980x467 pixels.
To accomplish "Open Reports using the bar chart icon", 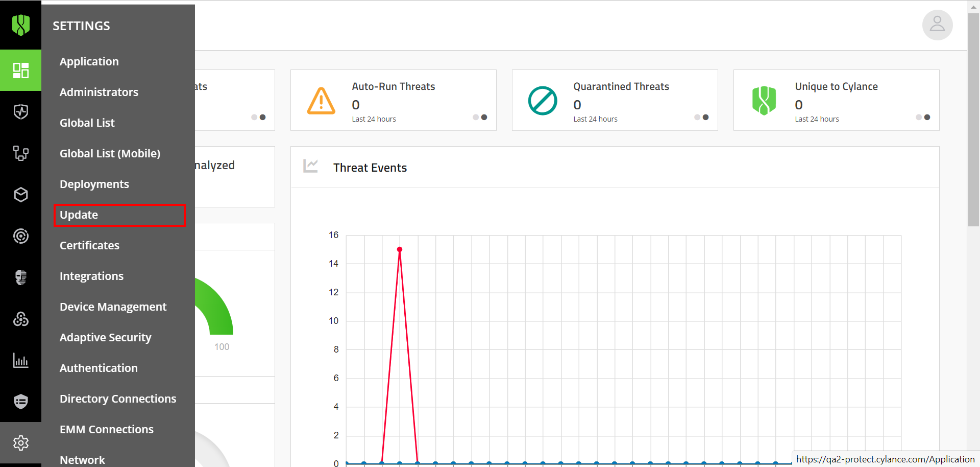I will click(x=21, y=360).
